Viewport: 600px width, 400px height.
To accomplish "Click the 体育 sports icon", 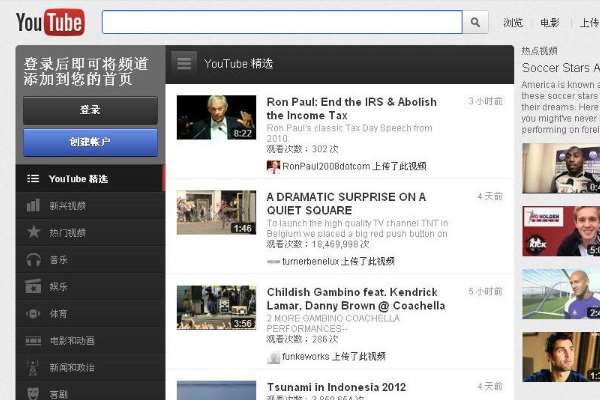I will 33,314.
